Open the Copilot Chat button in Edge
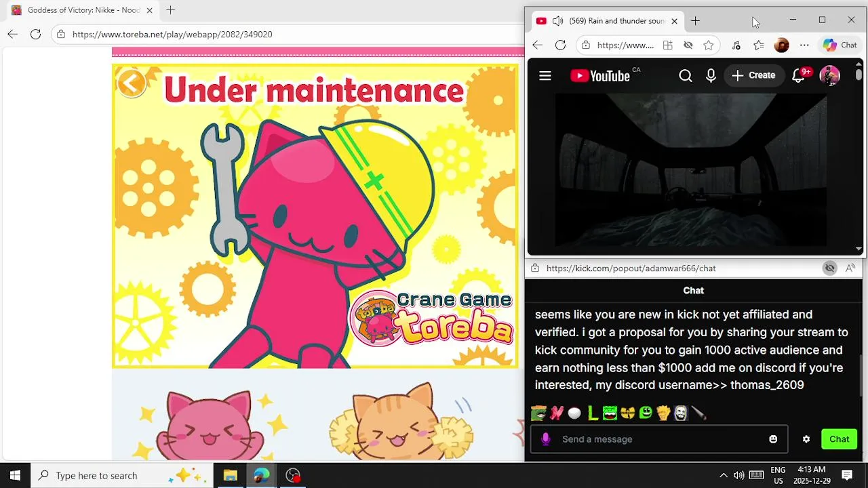 click(x=840, y=45)
